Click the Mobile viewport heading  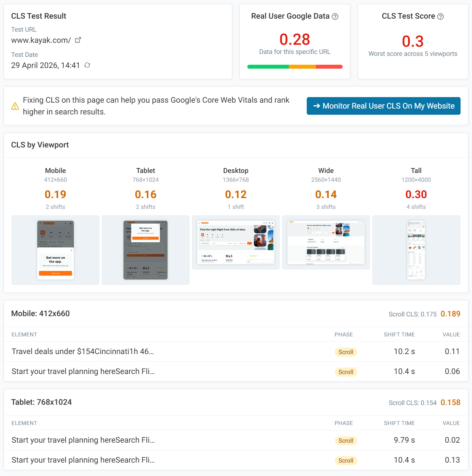tap(56, 171)
